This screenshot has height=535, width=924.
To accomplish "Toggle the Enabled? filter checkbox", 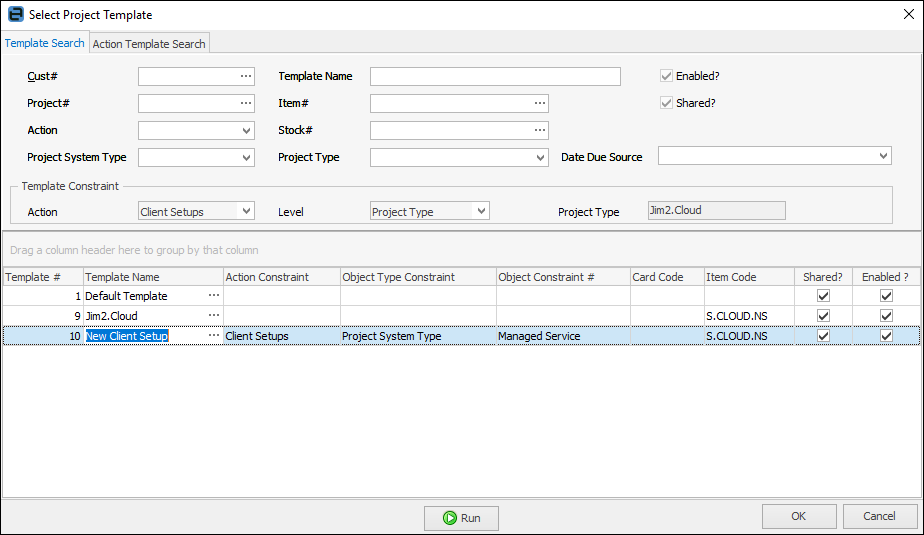I will [666, 76].
